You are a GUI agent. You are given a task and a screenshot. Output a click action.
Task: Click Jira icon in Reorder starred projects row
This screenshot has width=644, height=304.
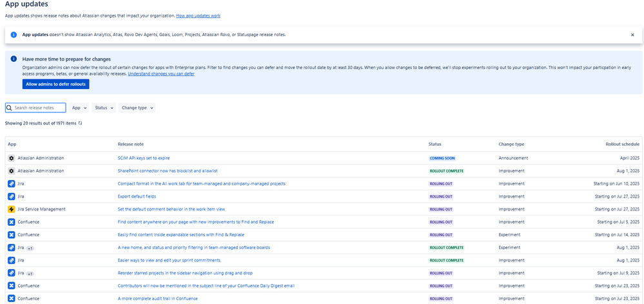pyautogui.click(x=12, y=273)
